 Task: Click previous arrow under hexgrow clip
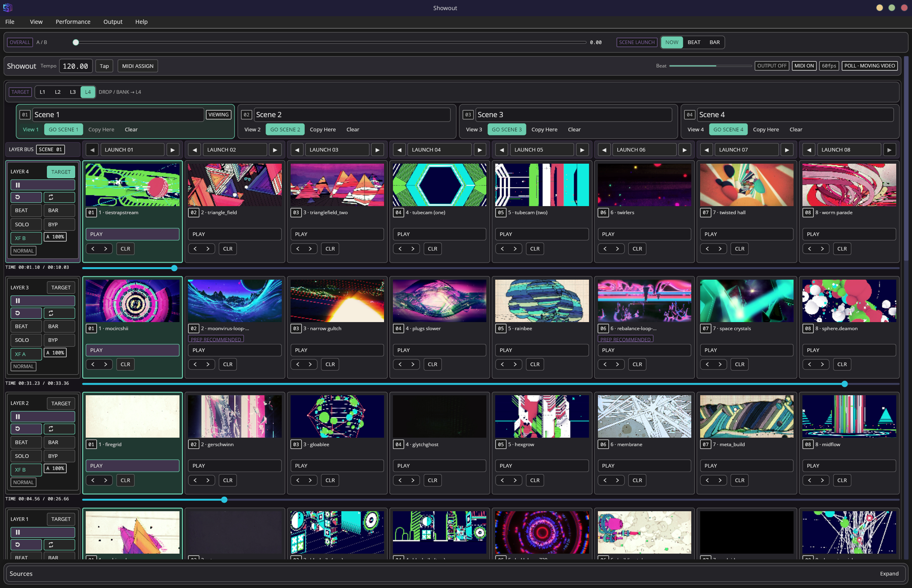point(502,481)
